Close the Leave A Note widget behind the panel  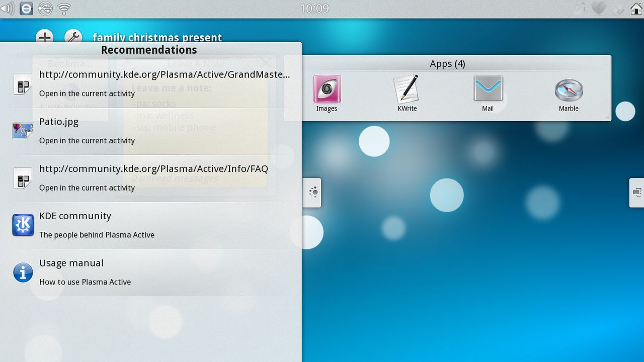click(x=265, y=63)
